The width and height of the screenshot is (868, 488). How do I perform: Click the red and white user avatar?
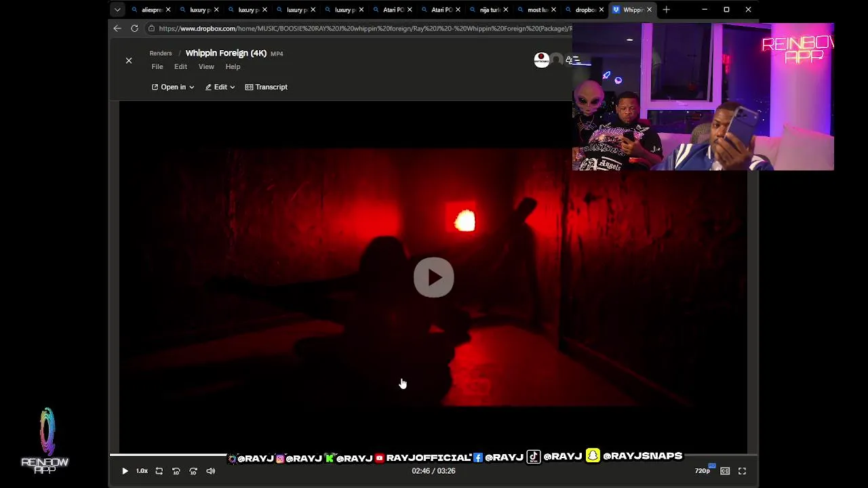tap(541, 60)
